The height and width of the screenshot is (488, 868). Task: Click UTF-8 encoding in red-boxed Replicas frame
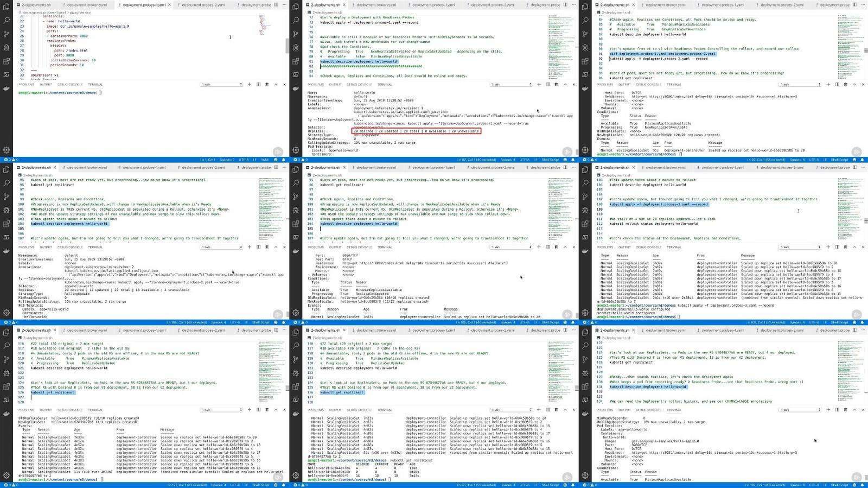[524, 160]
